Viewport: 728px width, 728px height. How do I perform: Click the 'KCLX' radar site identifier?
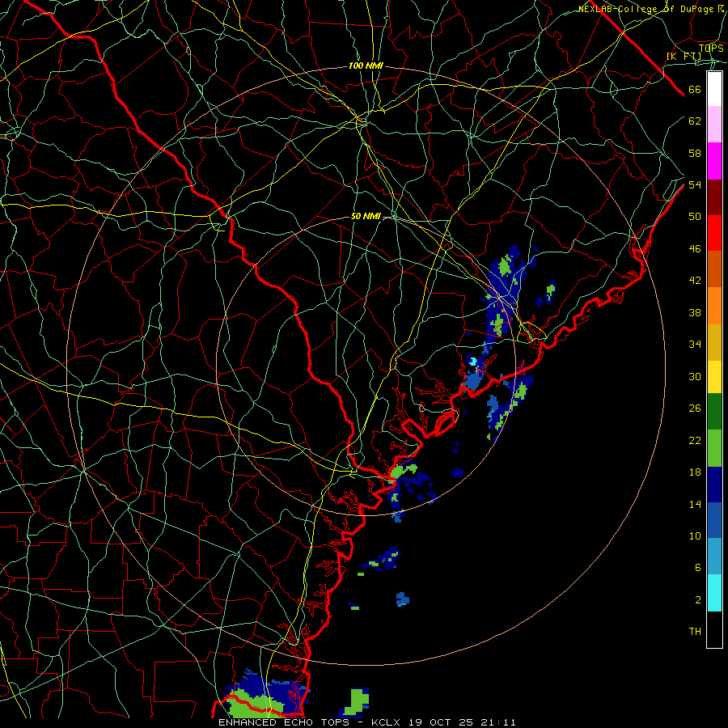pos(387,722)
